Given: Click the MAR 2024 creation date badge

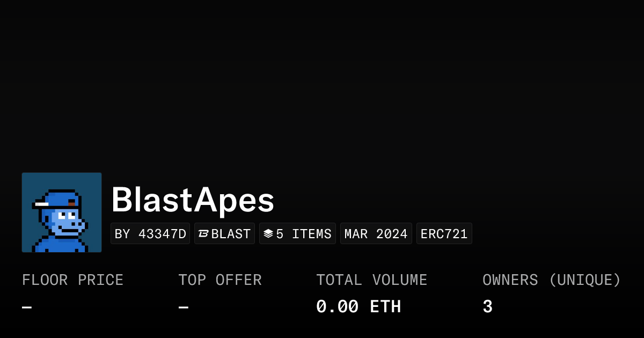Looking at the screenshot, I should coord(376,234).
